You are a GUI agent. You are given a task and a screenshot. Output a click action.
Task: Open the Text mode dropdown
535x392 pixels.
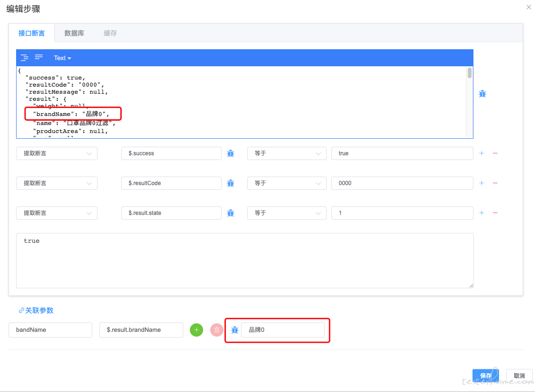pos(62,58)
